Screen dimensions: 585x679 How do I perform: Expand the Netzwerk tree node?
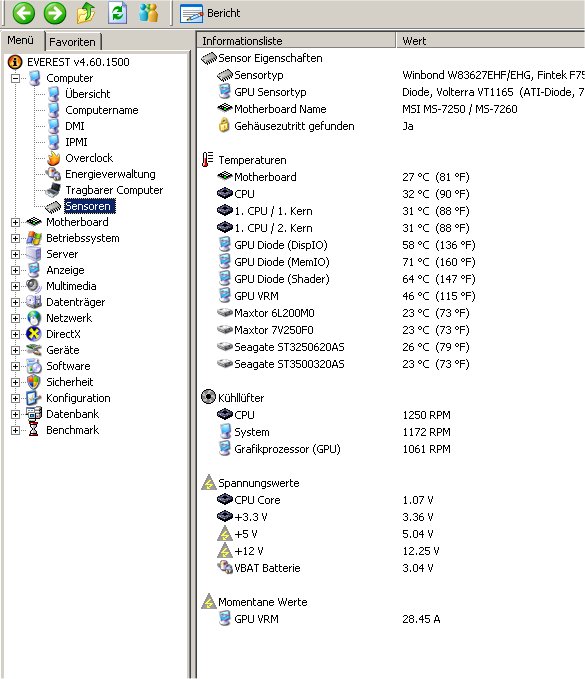[x=16, y=318]
